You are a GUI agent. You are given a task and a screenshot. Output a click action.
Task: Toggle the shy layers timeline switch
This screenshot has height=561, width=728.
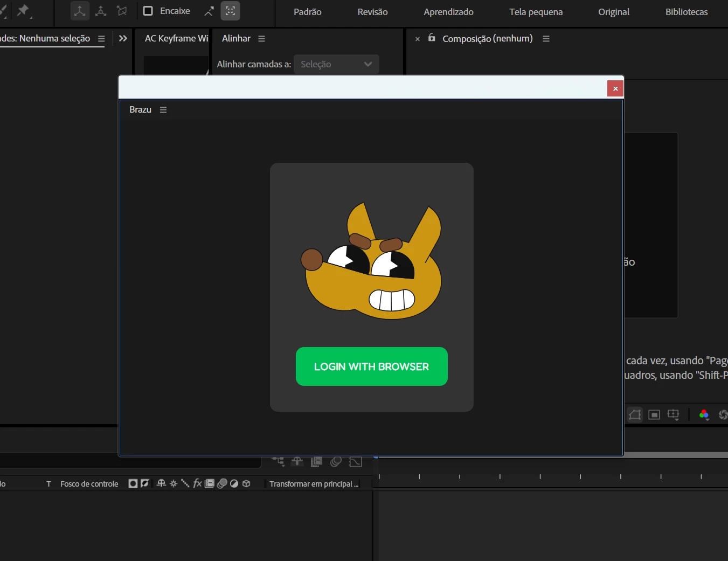click(x=297, y=461)
